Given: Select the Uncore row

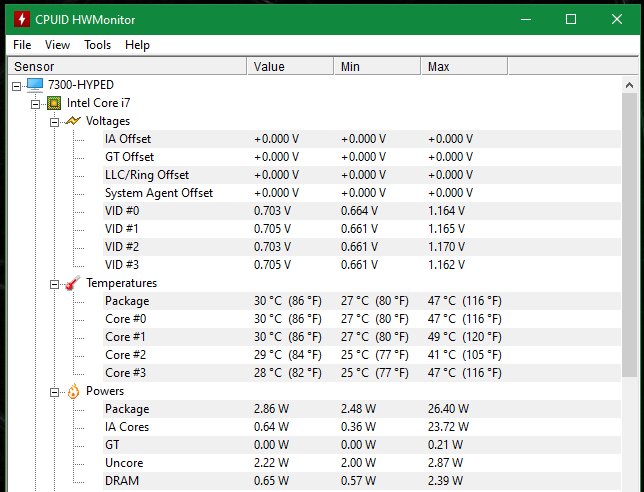Looking at the screenshot, I should coord(362,463).
